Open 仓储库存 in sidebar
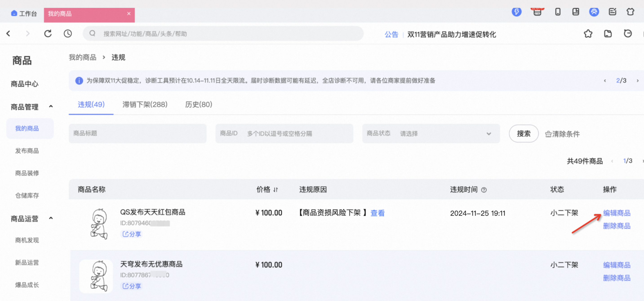644x301 pixels. [x=27, y=196]
